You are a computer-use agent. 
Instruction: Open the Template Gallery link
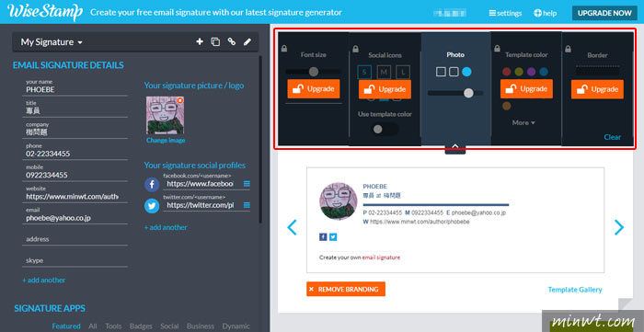(x=575, y=290)
